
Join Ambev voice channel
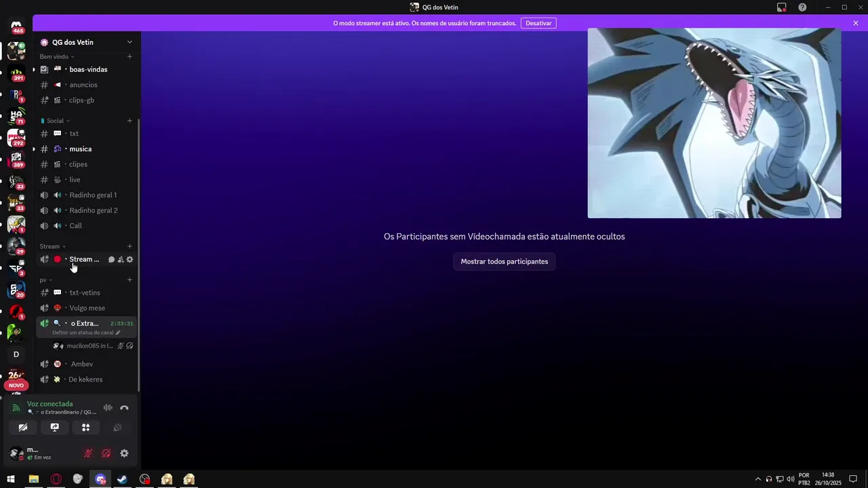[87, 364]
